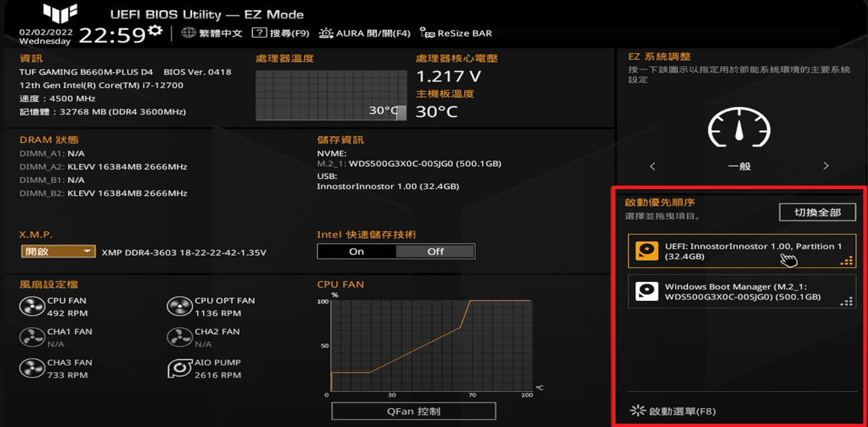Click the BIOS Ver. 0418 text

(x=197, y=72)
